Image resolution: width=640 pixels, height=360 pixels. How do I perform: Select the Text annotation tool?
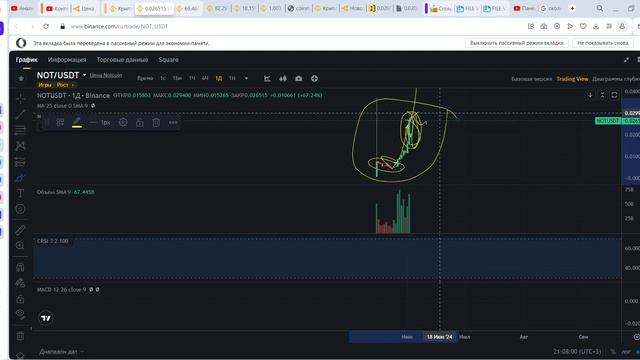click(x=20, y=193)
